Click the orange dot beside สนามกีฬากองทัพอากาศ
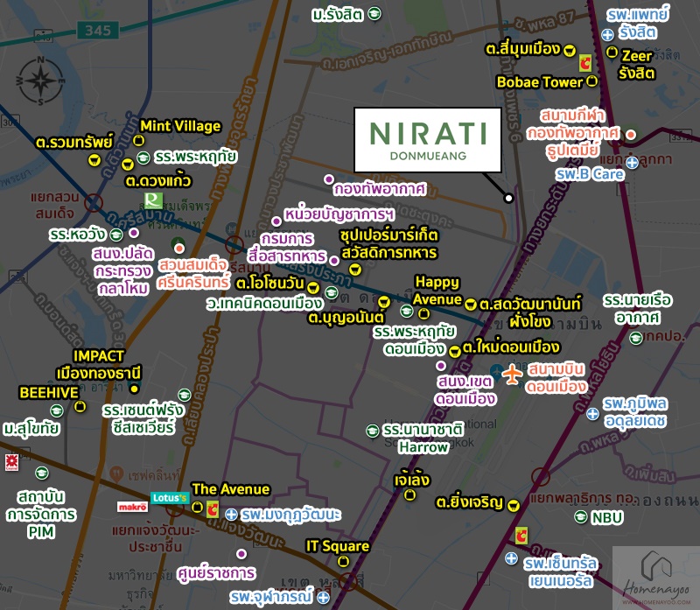Viewport: 700px width, 610px height. coord(630,135)
